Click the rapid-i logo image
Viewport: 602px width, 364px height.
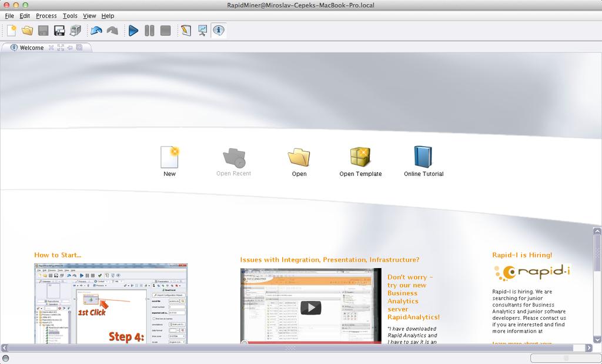pos(532,272)
